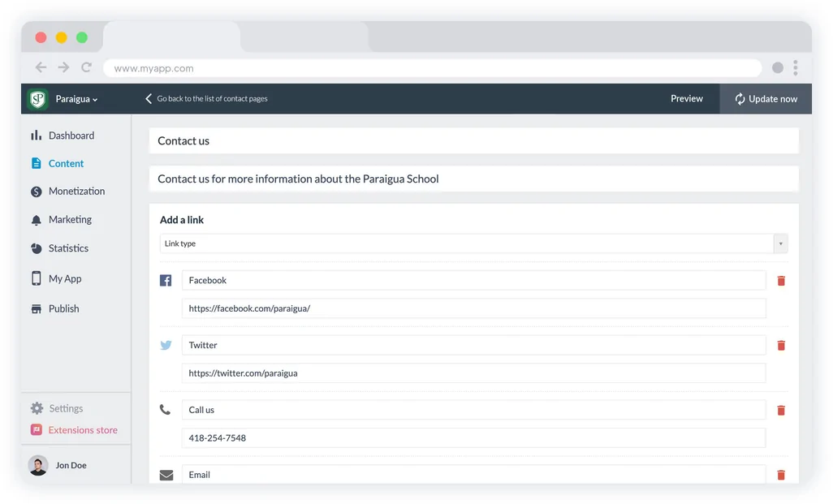Open the Extensions store
Viewport: 833px width, 504px height.
[82, 430]
